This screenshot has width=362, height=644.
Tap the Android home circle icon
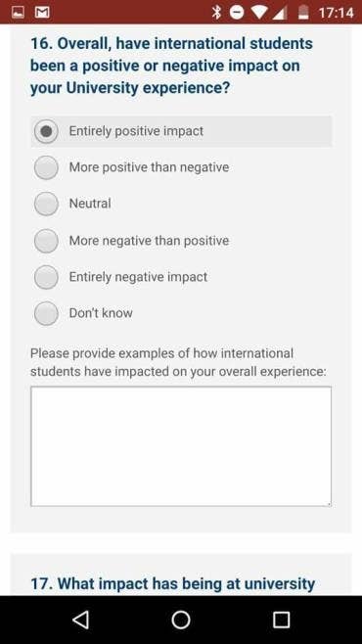coord(181,620)
